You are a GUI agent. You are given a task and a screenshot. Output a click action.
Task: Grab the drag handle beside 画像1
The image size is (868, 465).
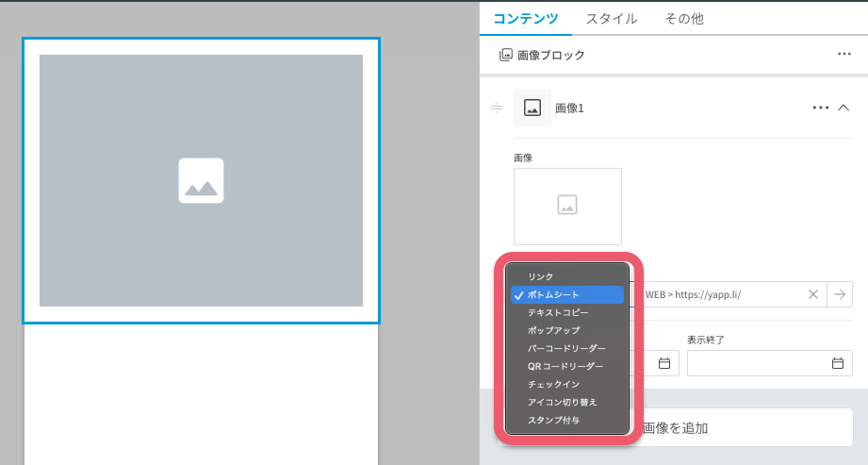click(497, 108)
